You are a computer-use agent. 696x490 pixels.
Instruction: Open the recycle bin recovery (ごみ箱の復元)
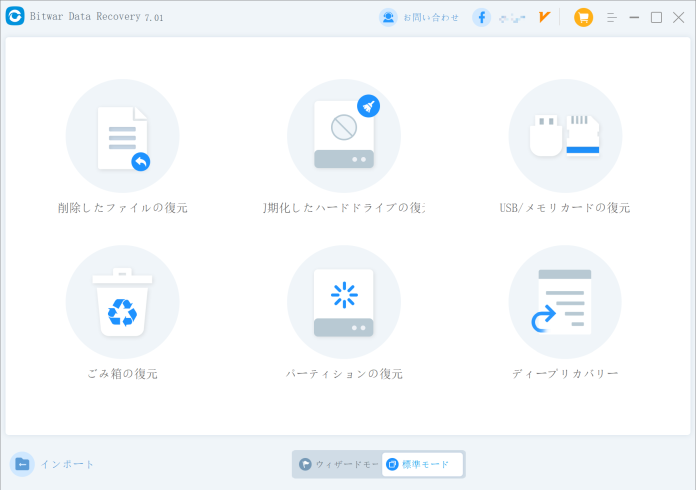click(122, 302)
